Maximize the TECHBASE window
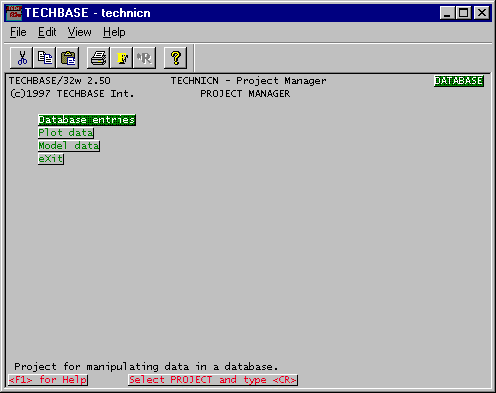The height and width of the screenshot is (393, 496). [x=464, y=13]
